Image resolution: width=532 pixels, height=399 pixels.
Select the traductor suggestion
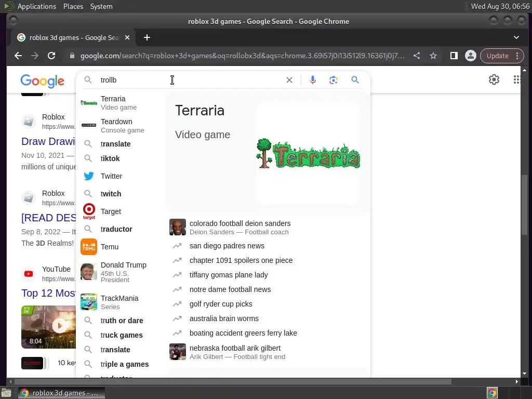click(122, 229)
